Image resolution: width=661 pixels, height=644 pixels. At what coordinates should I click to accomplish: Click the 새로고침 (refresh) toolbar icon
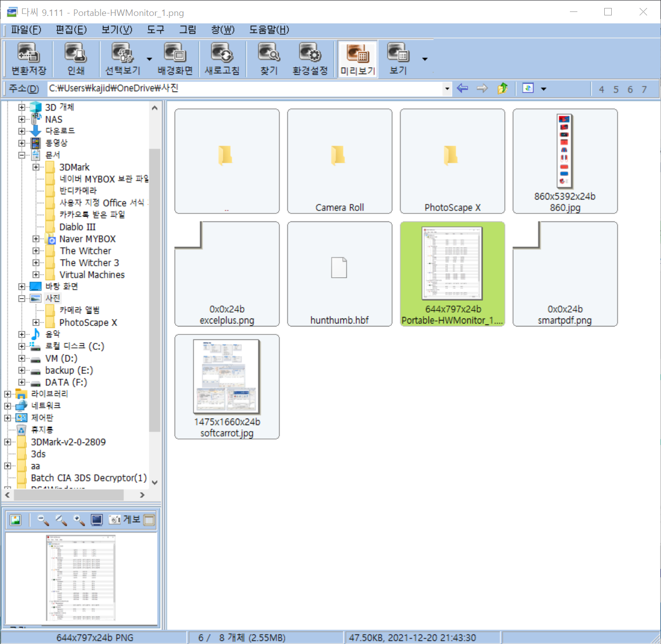(222, 59)
